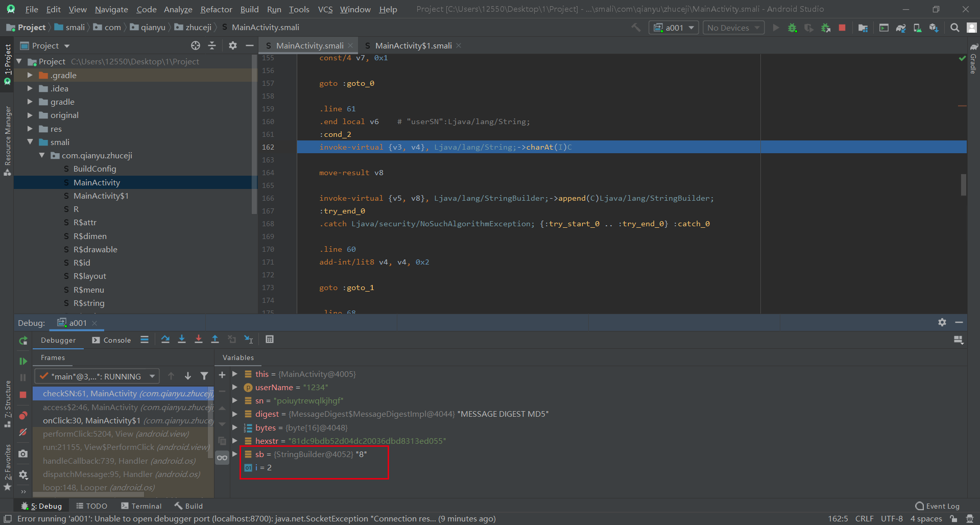Toggle Z: Structure side tool window
The width and height of the screenshot is (980, 525).
[7, 403]
